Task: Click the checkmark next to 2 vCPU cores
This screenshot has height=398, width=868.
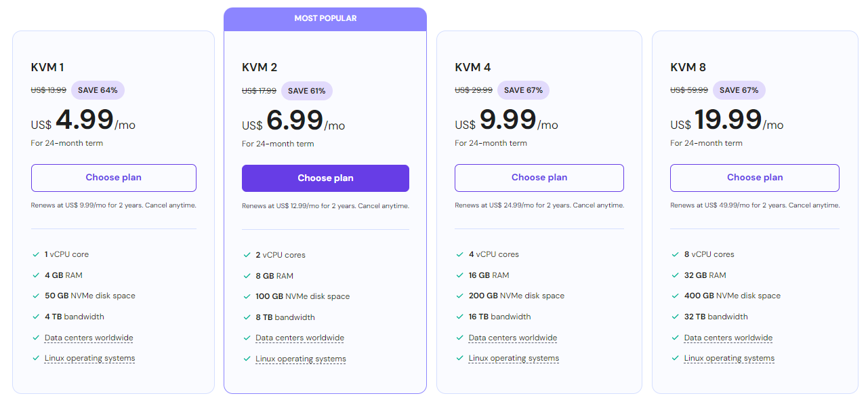Action: tap(247, 255)
